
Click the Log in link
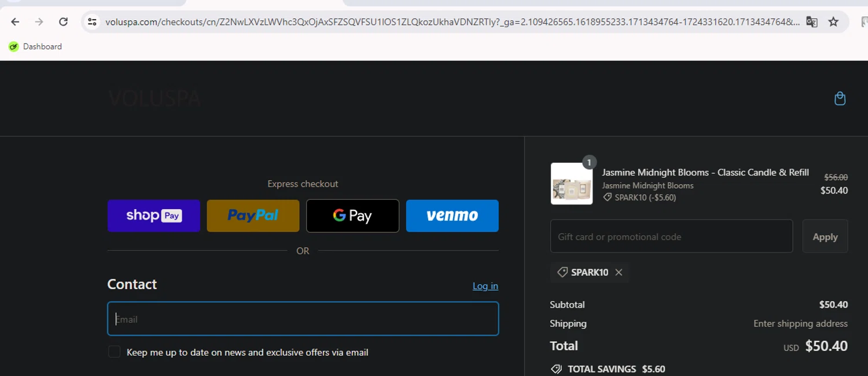485,286
